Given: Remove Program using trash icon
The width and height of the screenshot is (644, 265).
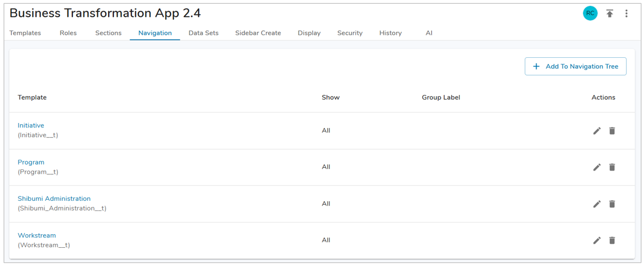Looking at the screenshot, I should pyautogui.click(x=612, y=167).
